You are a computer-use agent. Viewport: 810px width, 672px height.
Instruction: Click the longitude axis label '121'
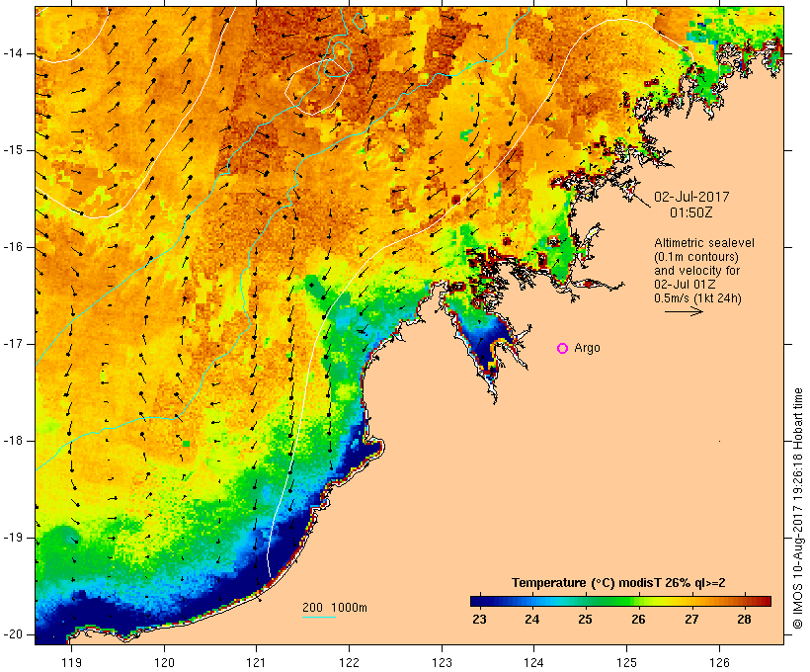(x=256, y=662)
